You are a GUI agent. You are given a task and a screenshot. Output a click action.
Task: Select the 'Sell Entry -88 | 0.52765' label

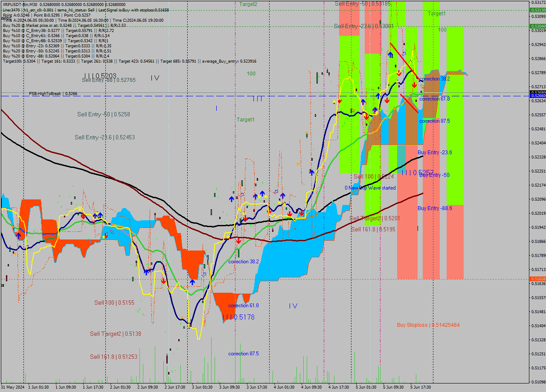(x=109, y=80)
